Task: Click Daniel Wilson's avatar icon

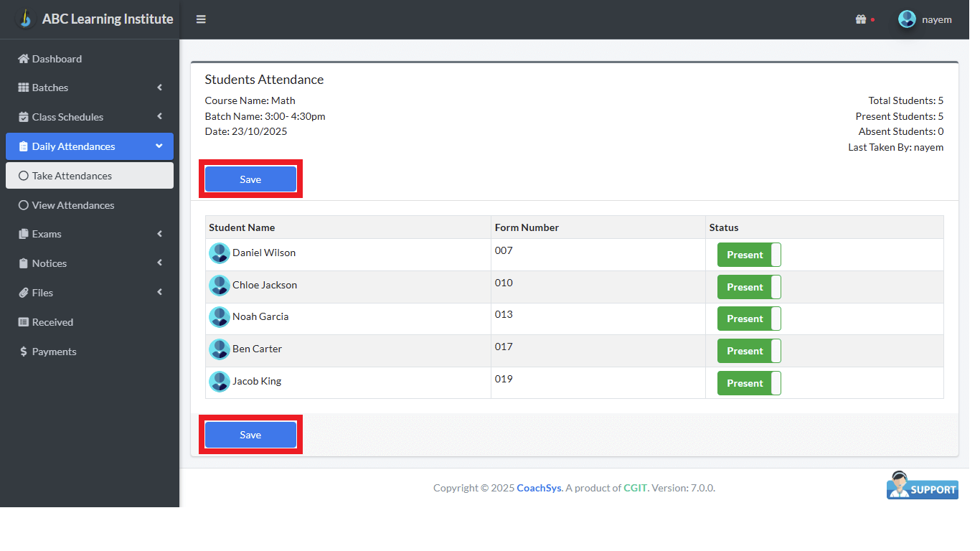Action: [x=219, y=253]
